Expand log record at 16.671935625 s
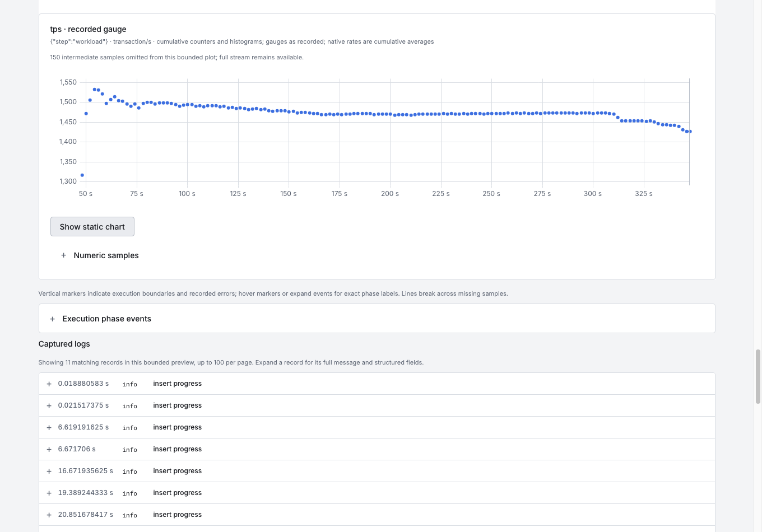Image resolution: width=762 pixels, height=532 pixels. pos(377,471)
